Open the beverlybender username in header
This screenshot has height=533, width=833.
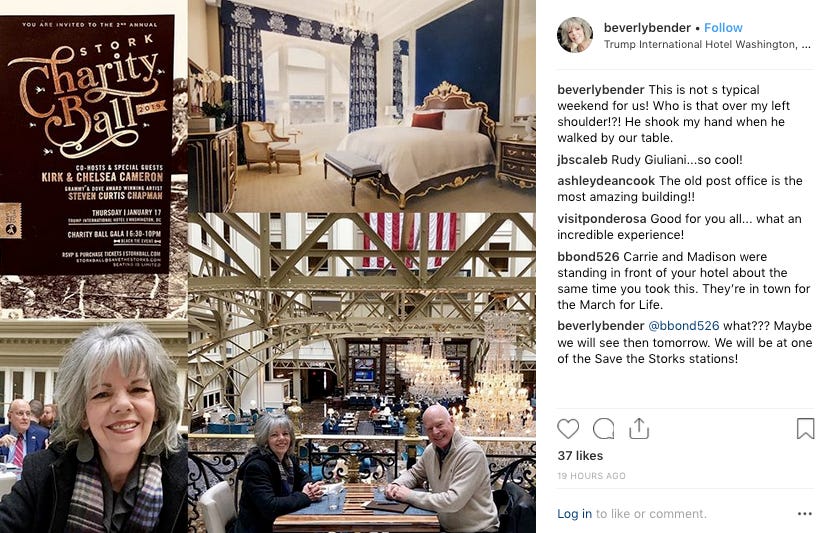coord(647,28)
